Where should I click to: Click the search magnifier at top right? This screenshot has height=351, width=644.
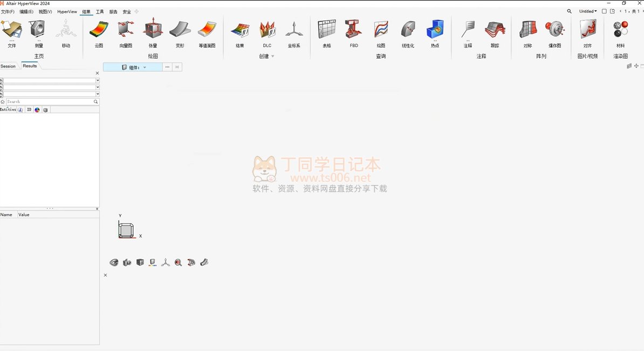coord(569,11)
